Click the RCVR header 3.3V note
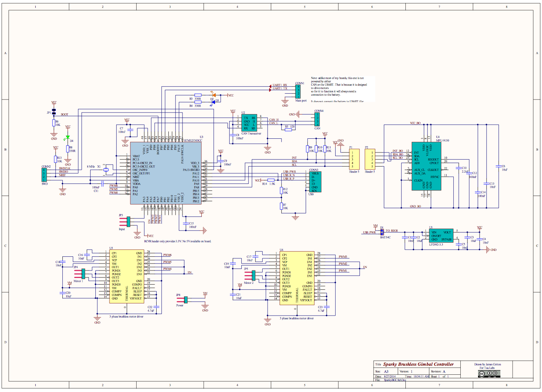This screenshot has width=542, height=392. coord(177,241)
